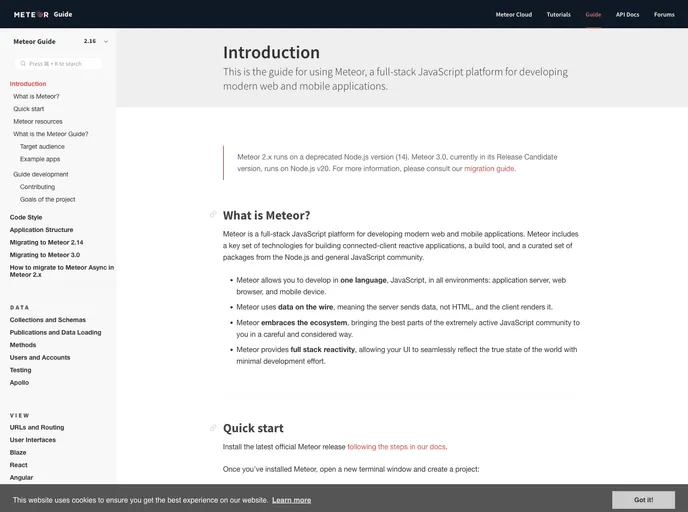Image resolution: width=688 pixels, height=512 pixels.
Task: Go to Example apps subsection
Action: tap(40, 159)
